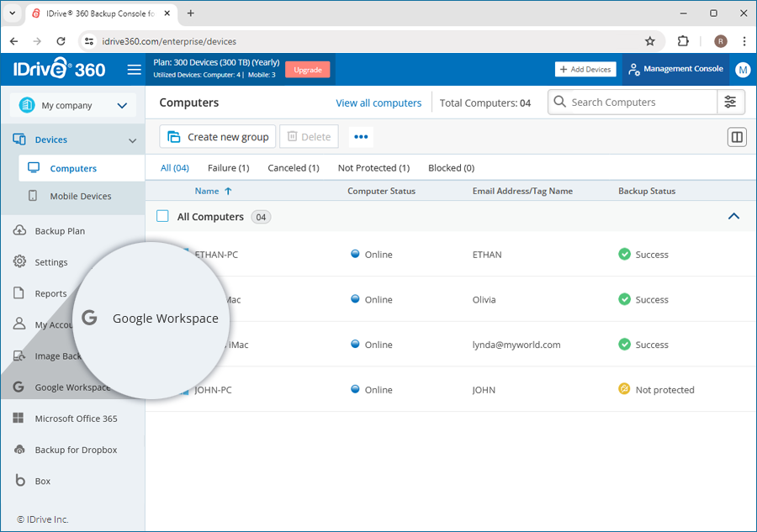Open the search filter options icon
The height and width of the screenshot is (532, 757).
coord(730,103)
